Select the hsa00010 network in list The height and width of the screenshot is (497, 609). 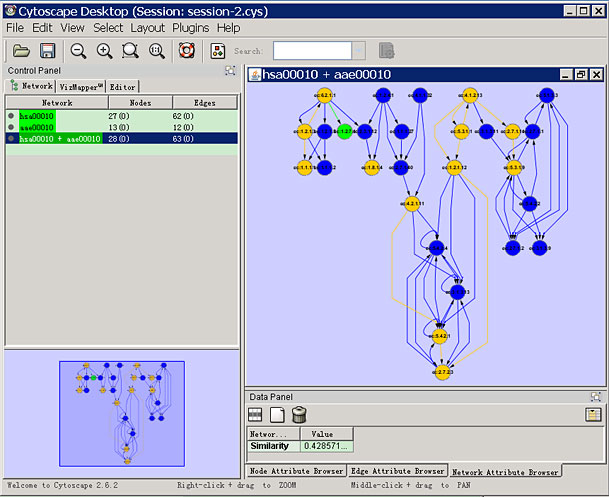point(37,116)
